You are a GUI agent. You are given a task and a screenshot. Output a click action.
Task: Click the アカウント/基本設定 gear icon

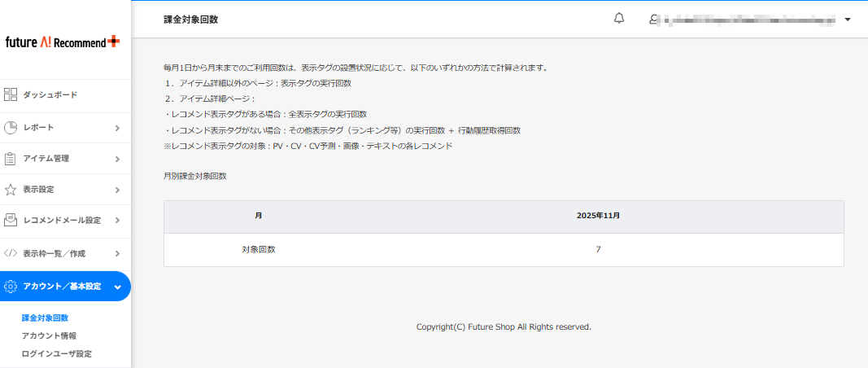pos(11,287)
